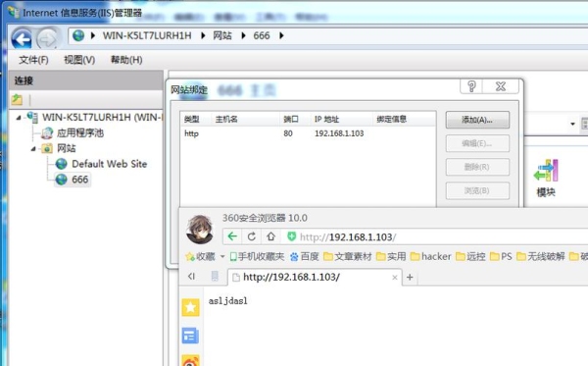The height and width of the screenshot is (366, 588).
Task: Collapse the WIN-K5LT7LURH1H server tree node
Action: coord(18,118)
